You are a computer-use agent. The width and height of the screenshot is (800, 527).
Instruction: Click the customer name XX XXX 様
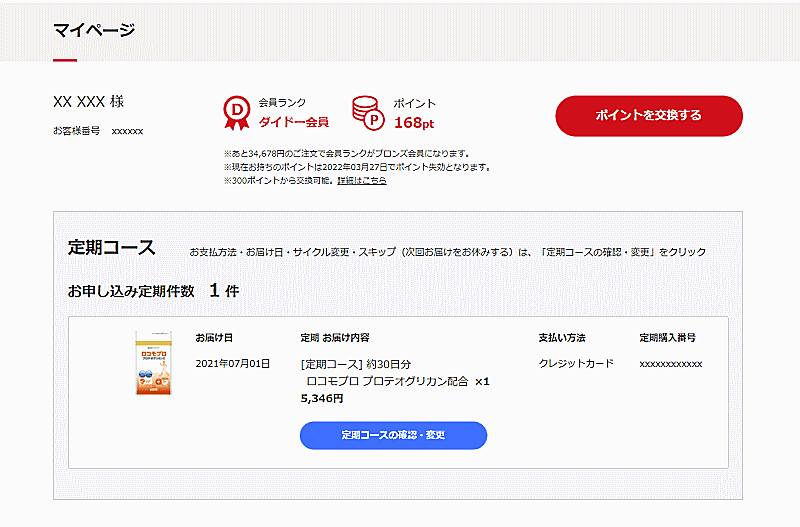tap(88, 102)
